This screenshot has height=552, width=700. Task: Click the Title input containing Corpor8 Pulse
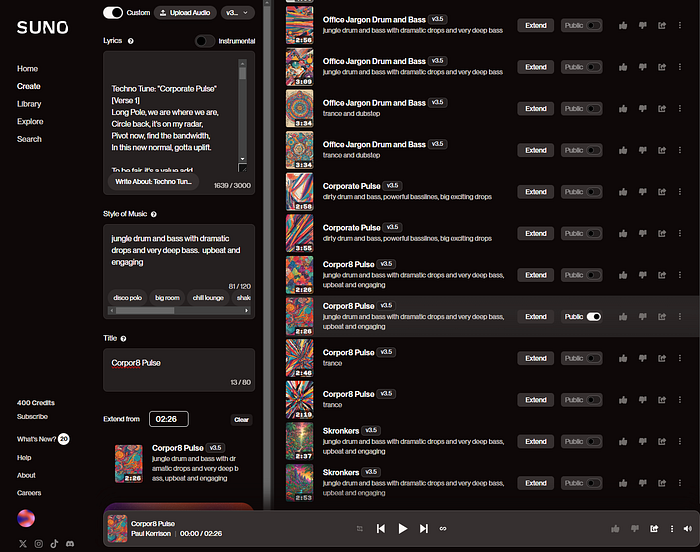(x=179, y=370)
